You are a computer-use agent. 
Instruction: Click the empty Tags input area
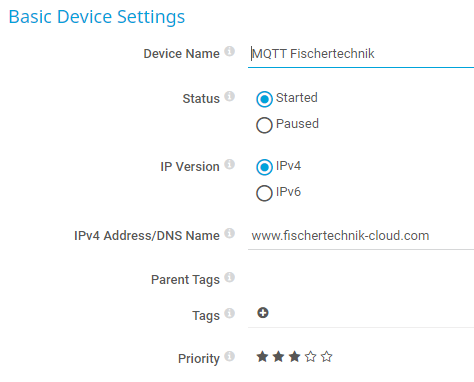click(372, 313)
